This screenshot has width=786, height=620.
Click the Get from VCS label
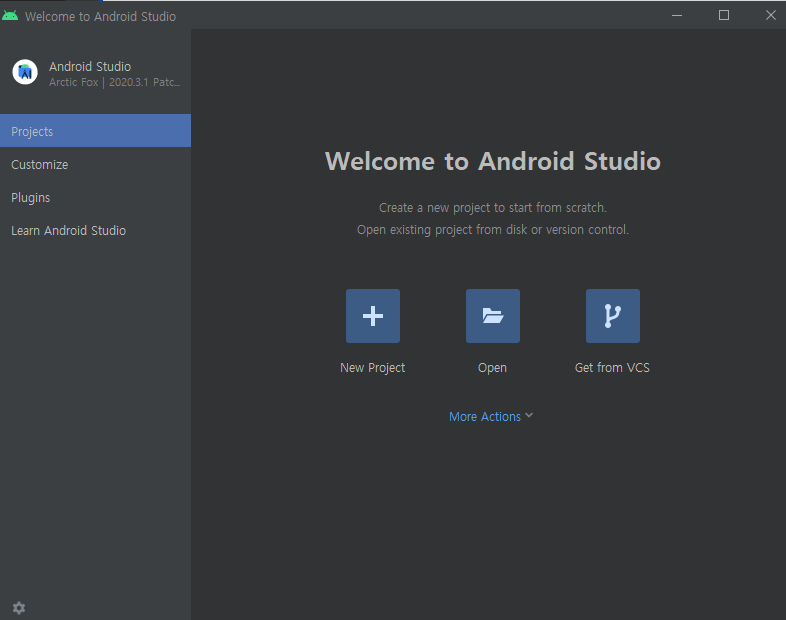pos(612,367)
